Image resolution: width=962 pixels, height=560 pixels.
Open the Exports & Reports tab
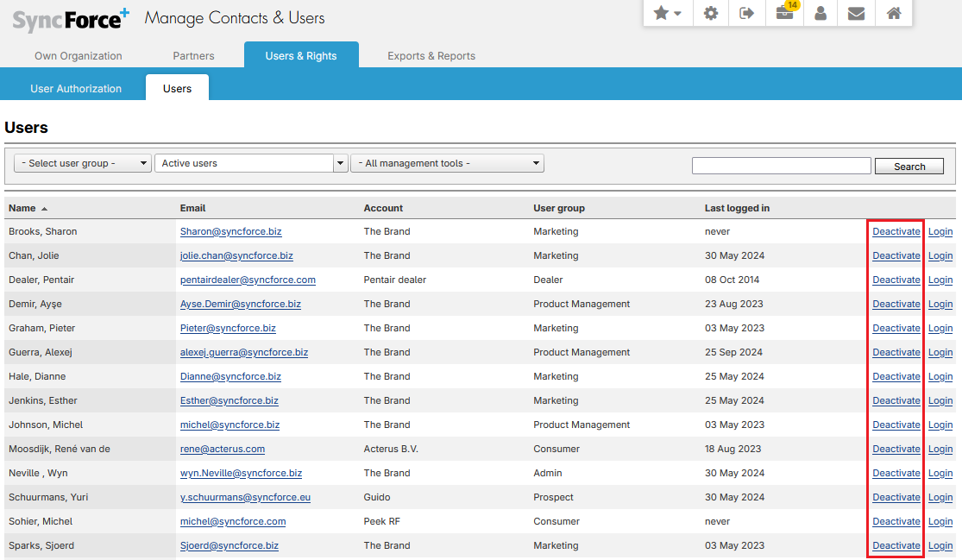point(431,56)
